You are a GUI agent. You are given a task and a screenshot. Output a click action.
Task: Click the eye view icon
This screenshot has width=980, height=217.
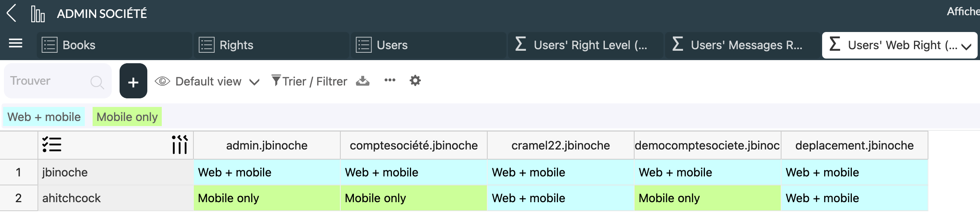(x=162, y=81)
